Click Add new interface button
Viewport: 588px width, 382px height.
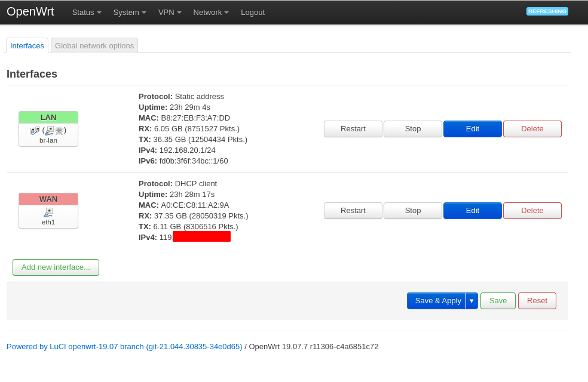56,267
